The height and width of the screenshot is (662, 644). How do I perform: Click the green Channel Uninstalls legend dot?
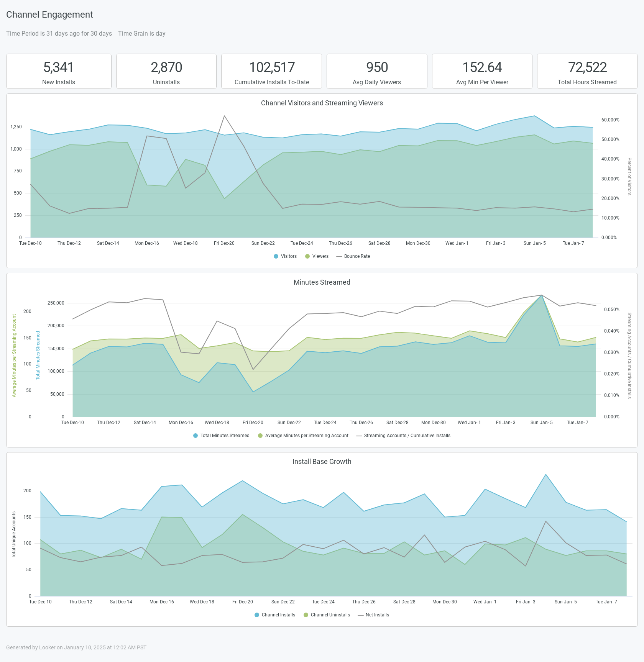click(306, 615)
